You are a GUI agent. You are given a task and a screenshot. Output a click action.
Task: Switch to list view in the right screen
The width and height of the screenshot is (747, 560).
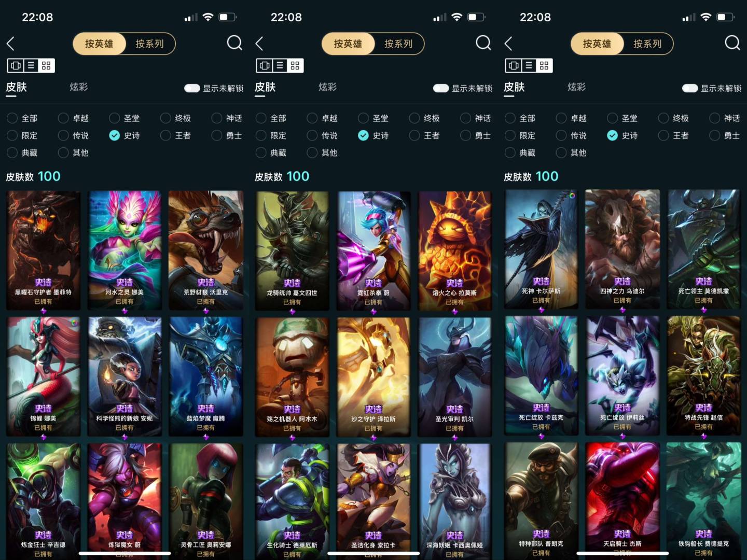(x=529, y=65)
